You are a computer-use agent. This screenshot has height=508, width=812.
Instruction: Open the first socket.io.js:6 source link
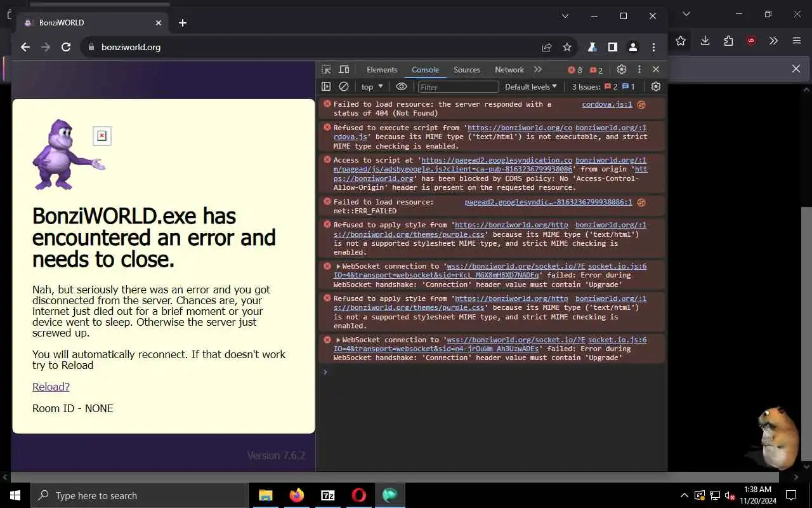617,266
